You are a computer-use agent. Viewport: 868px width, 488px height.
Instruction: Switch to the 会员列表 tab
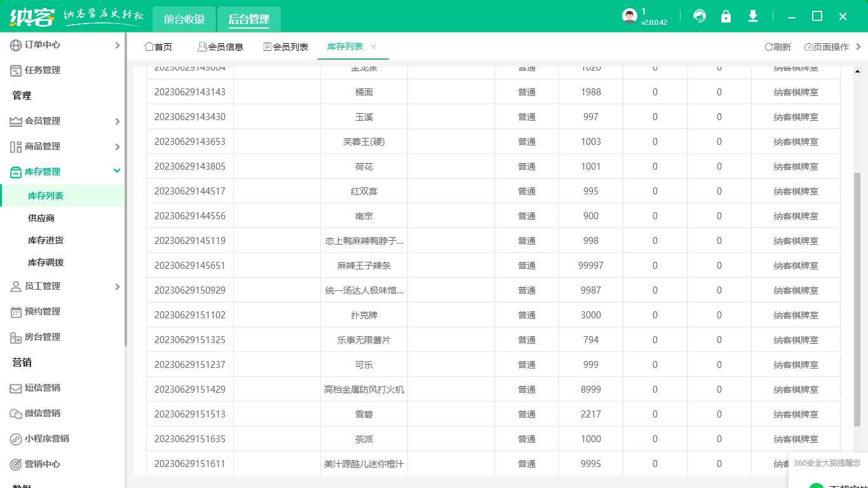point(286,47)
